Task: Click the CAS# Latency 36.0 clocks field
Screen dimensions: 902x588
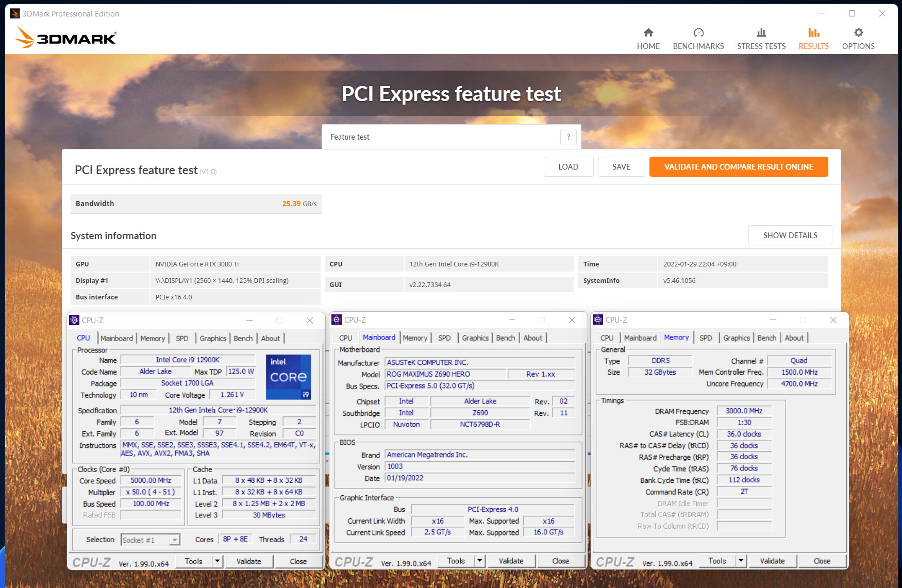Action: coord(744,434)
